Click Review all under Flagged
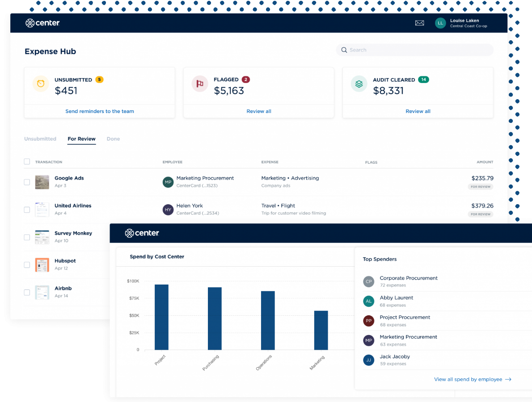532x402 pixels. click(258, 111)
